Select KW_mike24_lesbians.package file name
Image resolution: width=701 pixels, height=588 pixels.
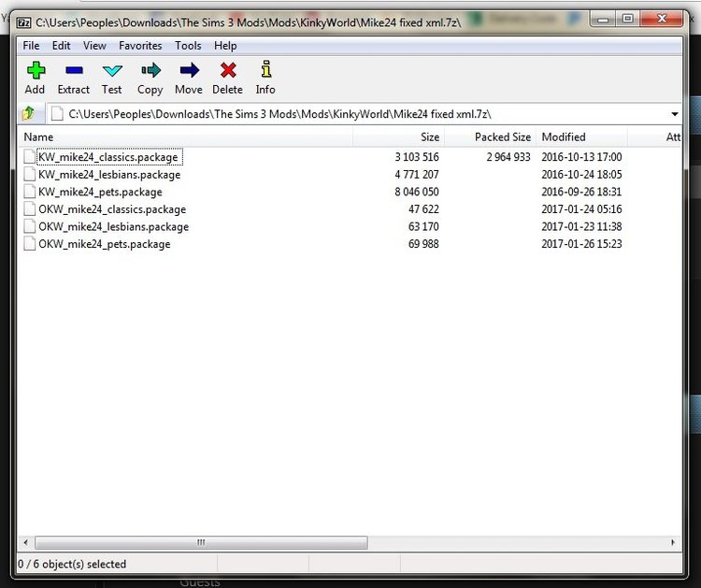[x=109, y=175]
